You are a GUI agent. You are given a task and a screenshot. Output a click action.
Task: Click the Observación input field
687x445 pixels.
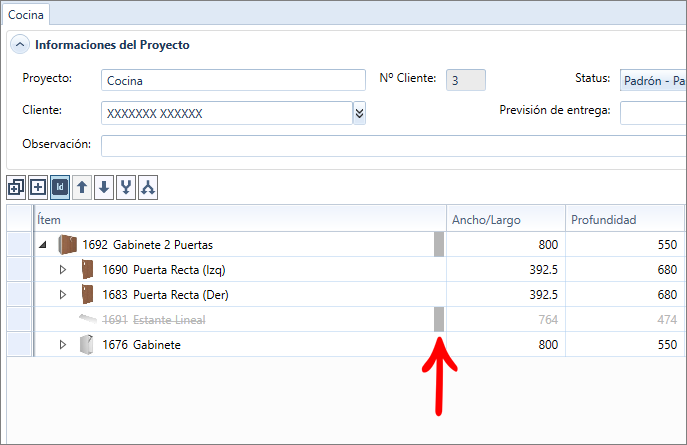click(393, 146)
